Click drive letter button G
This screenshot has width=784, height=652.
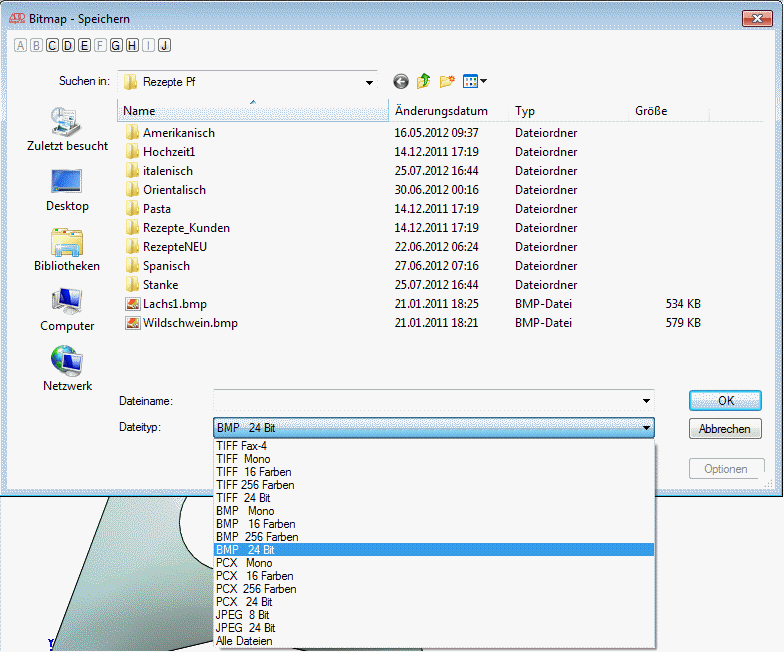coord(116,46)
